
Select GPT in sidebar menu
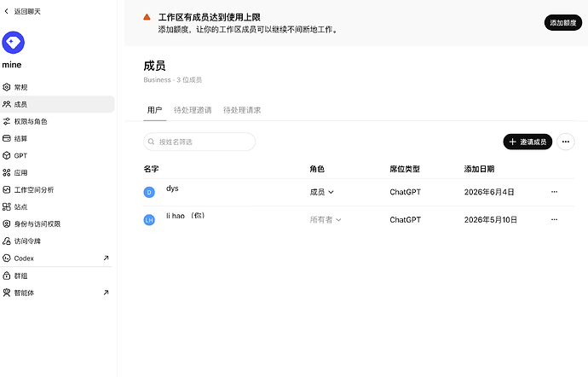[57, 155]
